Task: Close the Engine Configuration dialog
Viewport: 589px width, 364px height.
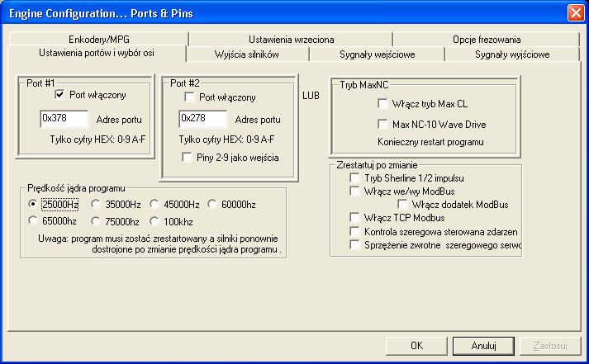Action: coord(576,12)
